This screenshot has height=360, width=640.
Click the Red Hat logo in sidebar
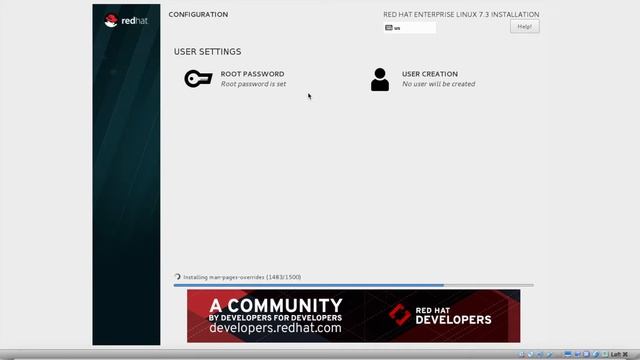tap(126, 20)
